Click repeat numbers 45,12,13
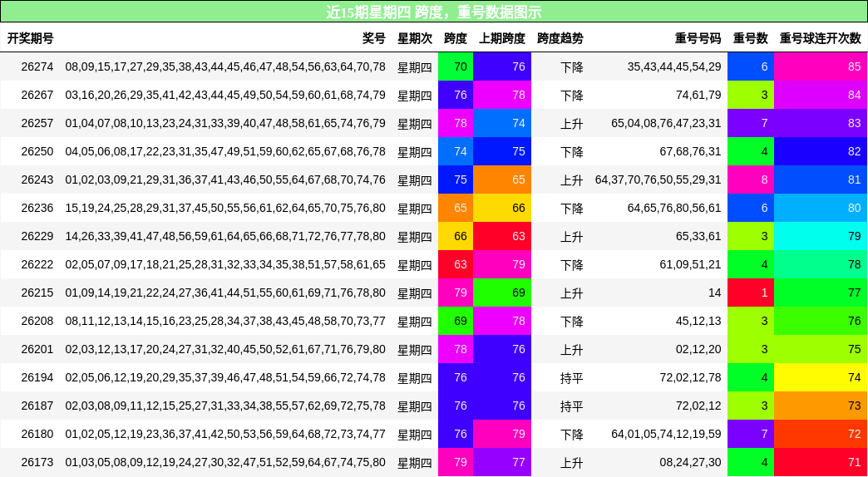This screenshot has width=868, height=477. (698, 321)
